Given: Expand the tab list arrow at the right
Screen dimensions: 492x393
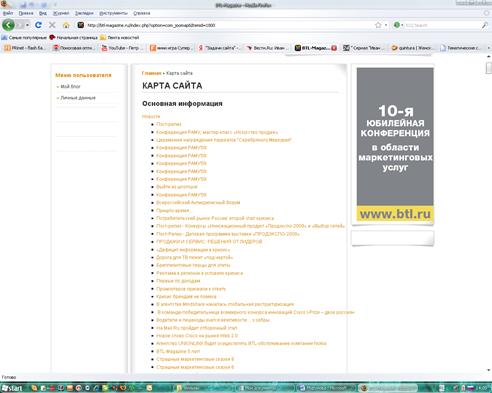Looking at the screenshot, I should point(489,48).
